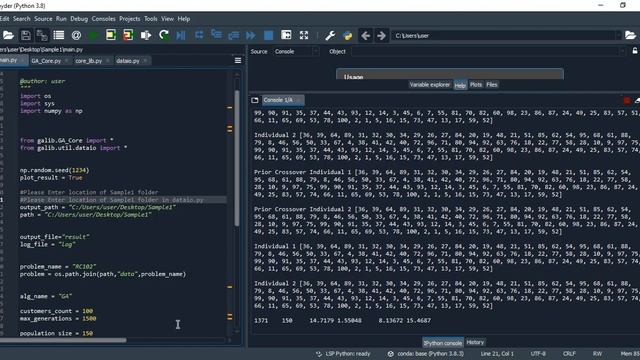Click the CRLF line ending indicator
Screen dimensions: 640x360
569,354
